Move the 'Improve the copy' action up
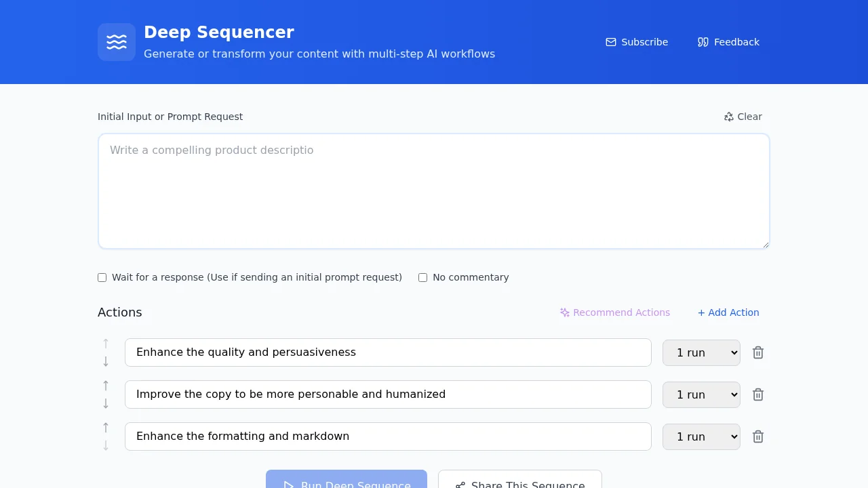Image resolution: width=868 pixels, height=488 pixels. (x=106, y=385)
